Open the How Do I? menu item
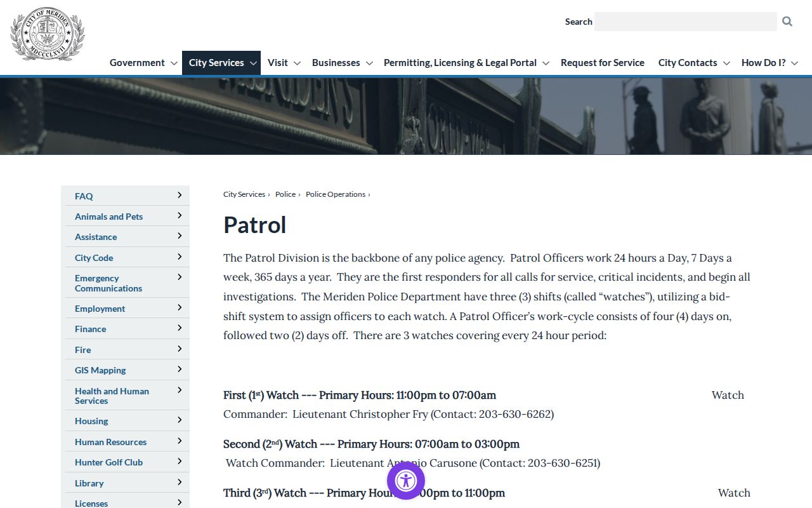This screenshot has width=812, height=508. (x=764, y=63)
